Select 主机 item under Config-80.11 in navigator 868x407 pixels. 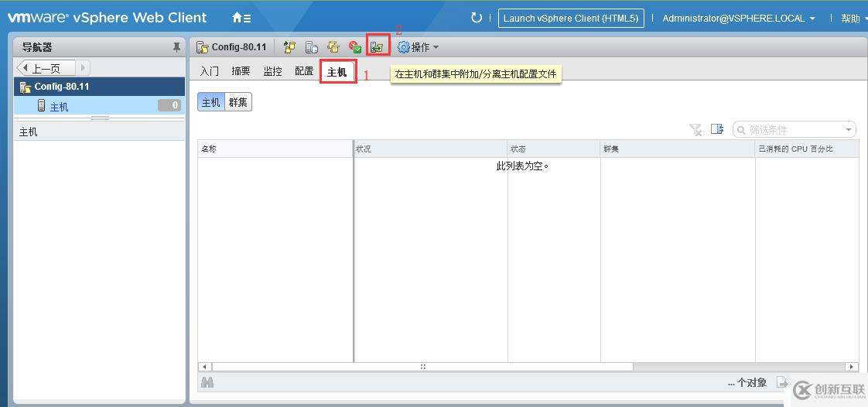tap(99, 106)
